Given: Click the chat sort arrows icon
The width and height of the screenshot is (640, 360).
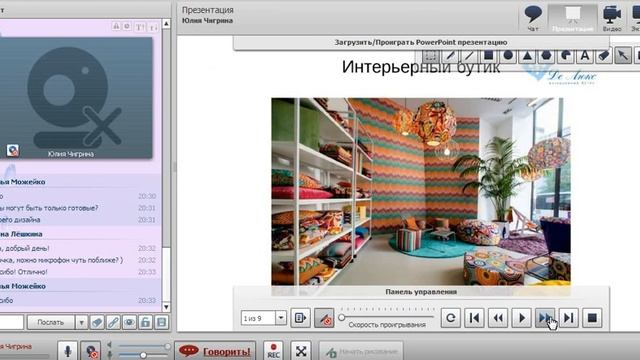Looking at the screenshot, I should pos(153,27).
